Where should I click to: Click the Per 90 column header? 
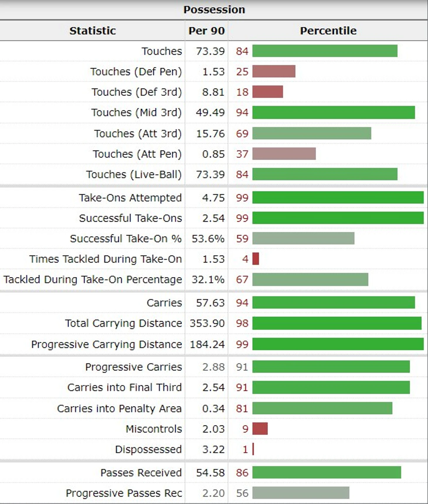coord(206,30)
